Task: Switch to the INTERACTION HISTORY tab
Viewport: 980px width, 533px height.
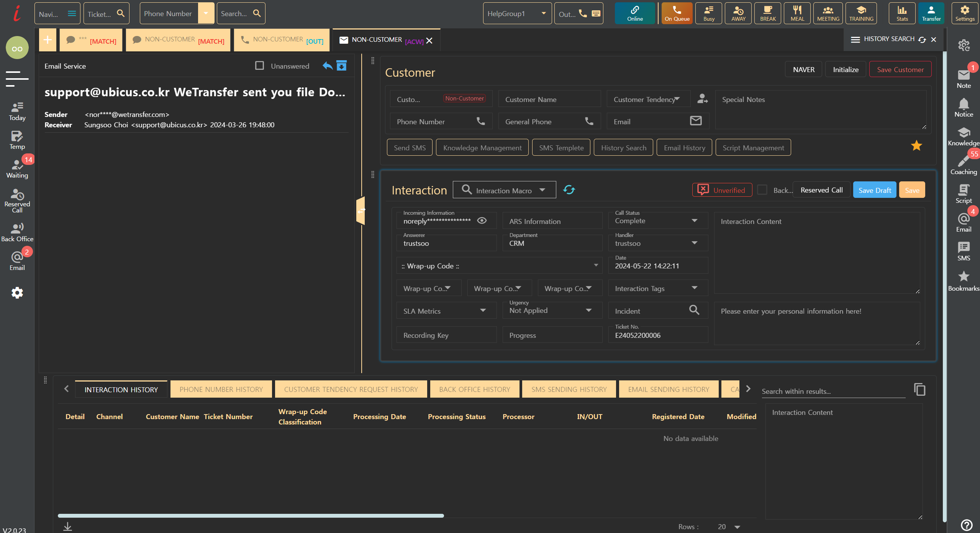Action: click(121, 390)
